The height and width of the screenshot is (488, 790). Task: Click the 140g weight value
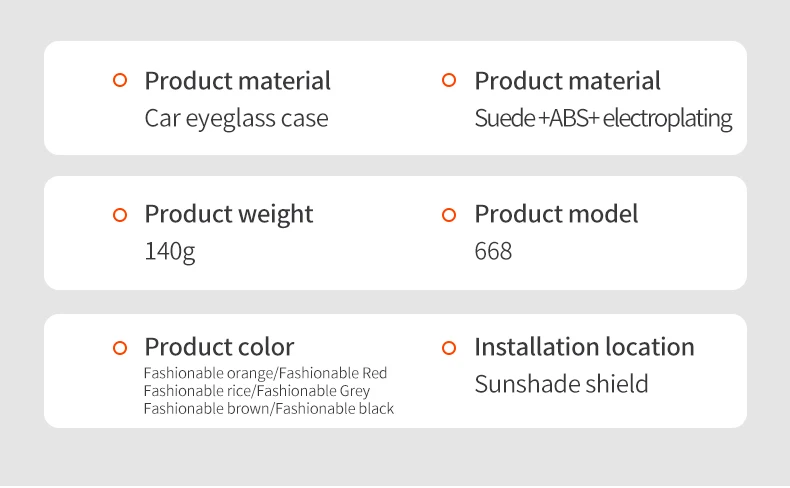tap(170, 252)
